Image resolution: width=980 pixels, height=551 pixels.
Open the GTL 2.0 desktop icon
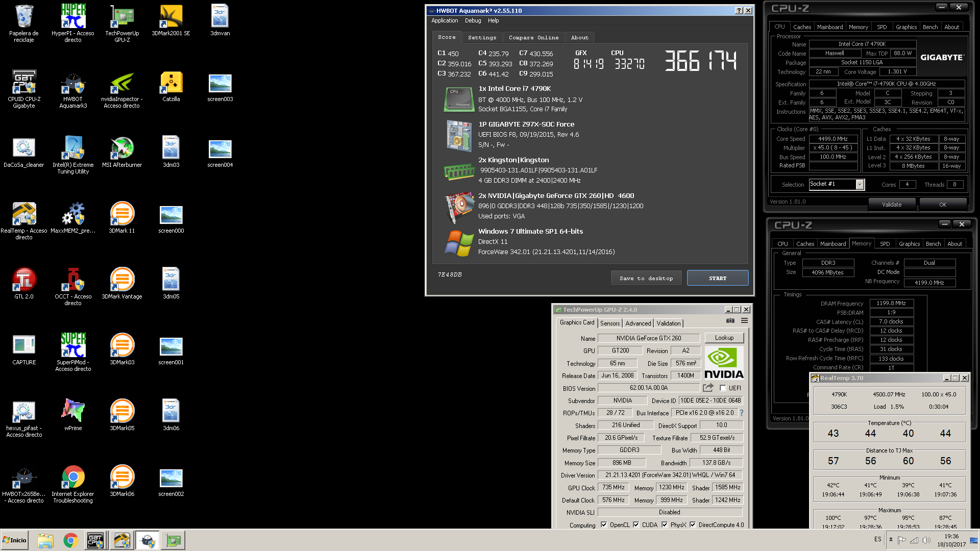coord(24,284)
